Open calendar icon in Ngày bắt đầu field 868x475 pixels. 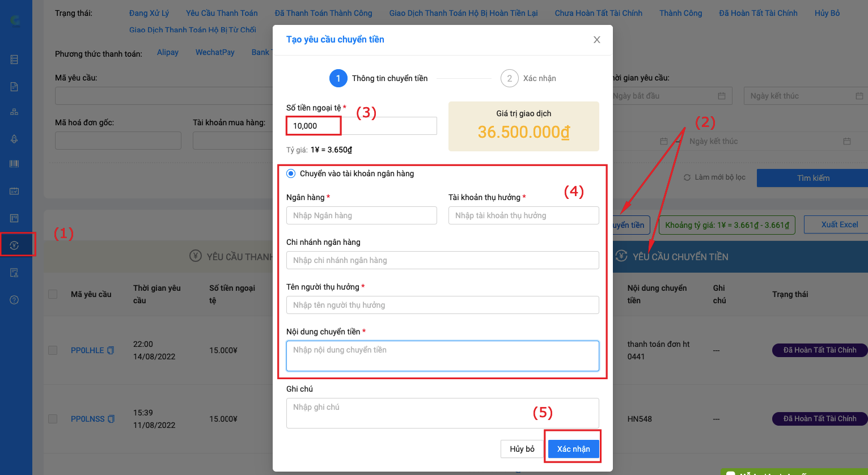pyautogui.click(x=721, y=96)
